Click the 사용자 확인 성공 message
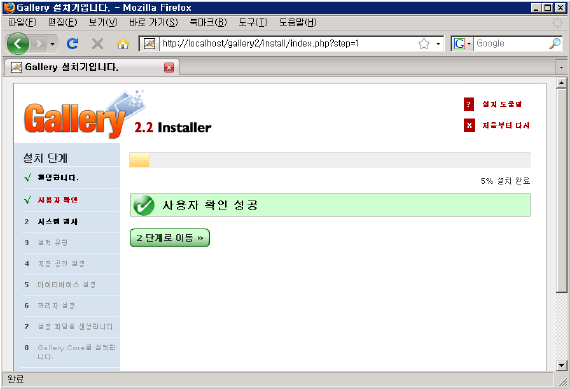The width and height of the screenshot is (570, 389). (x=210, y=205)
